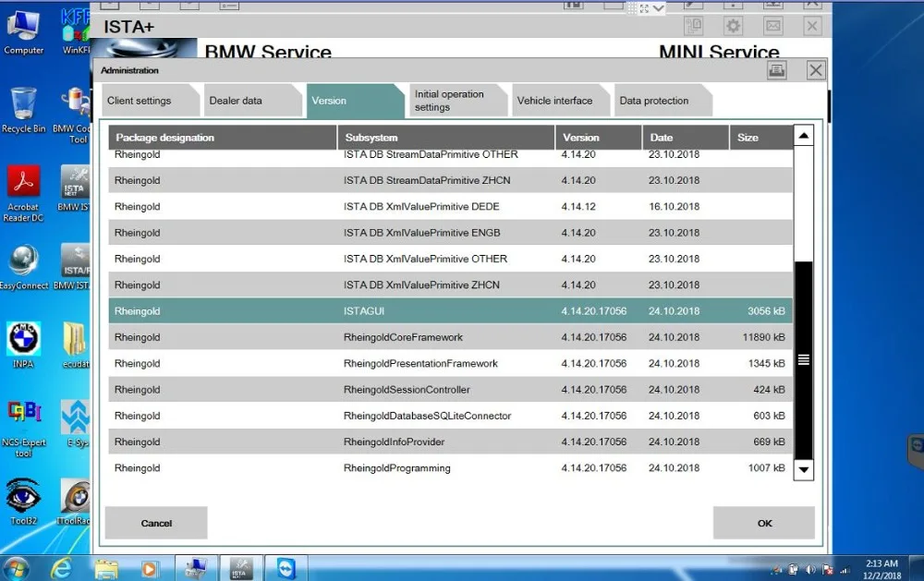Click the scroll down arrow of the version list

tap(804, 469)
